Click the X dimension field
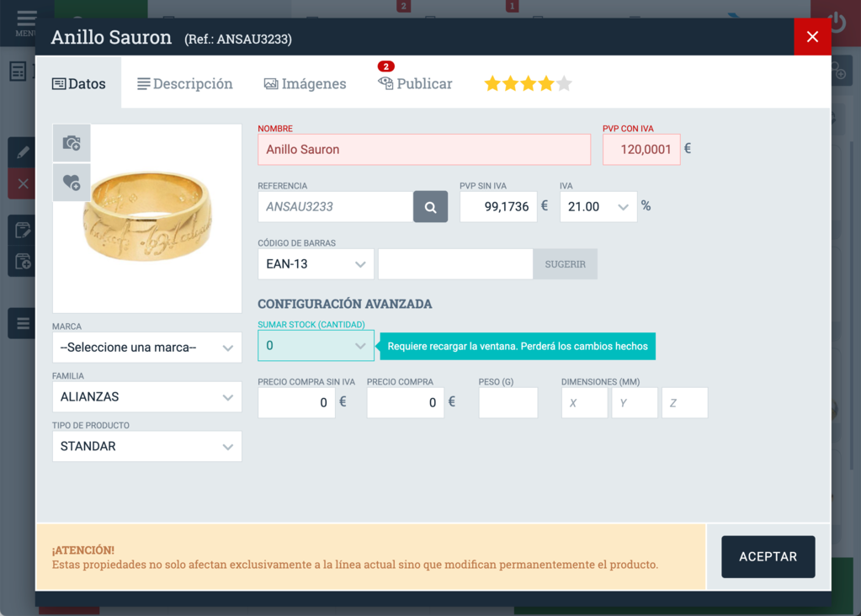Image resolution: width=861 pixels, height=616 pixels. [x=584, y=403]
